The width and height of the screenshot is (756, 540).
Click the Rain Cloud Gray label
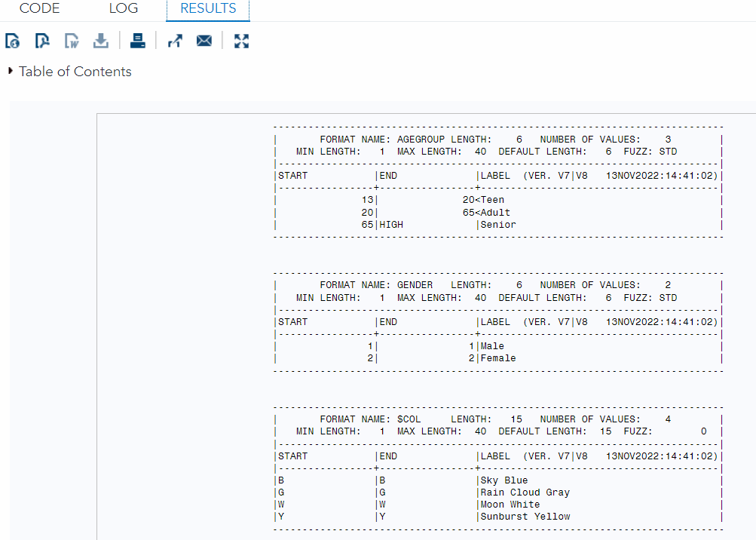[525, 492]
